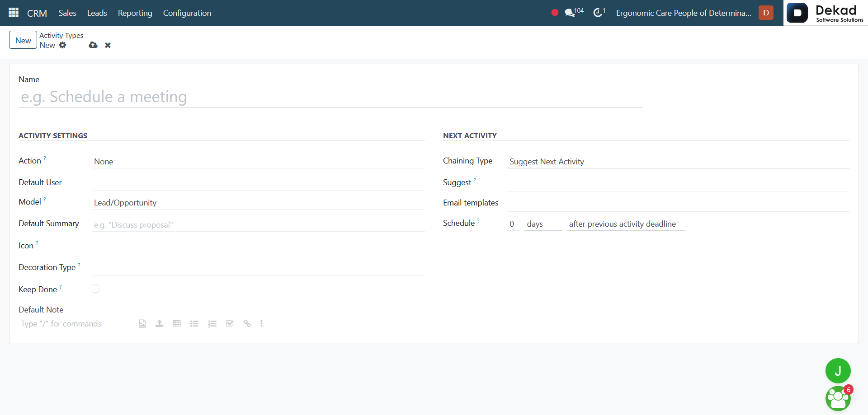Show help tooltip for the Action field

[45, 158]
